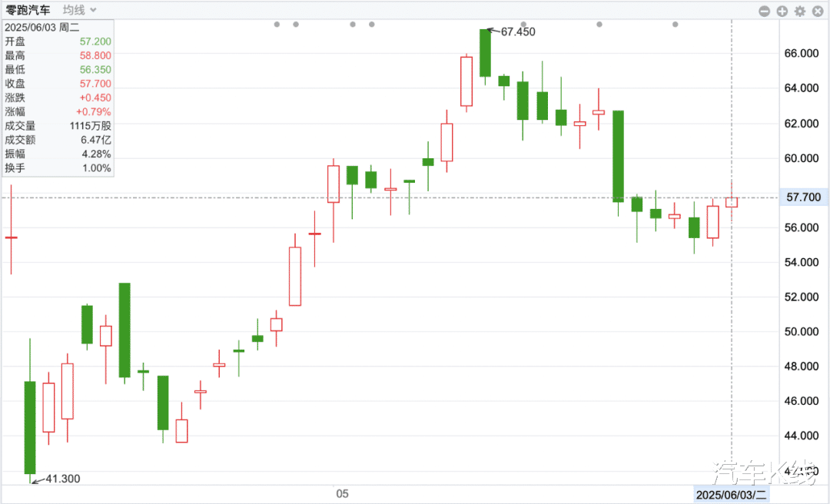Click the 零跑汽车 stock title
Viewport: 830px width, 504px height.
click(x=28, y=10)
